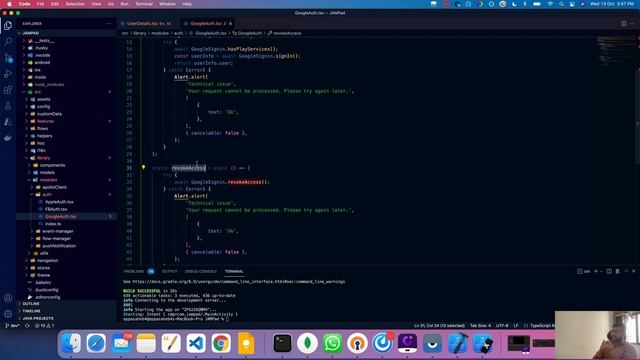This screenshot has height=360, width=640.
Task: Close the GoogleAuth.tsx editor tab
Action: (231, 23)
